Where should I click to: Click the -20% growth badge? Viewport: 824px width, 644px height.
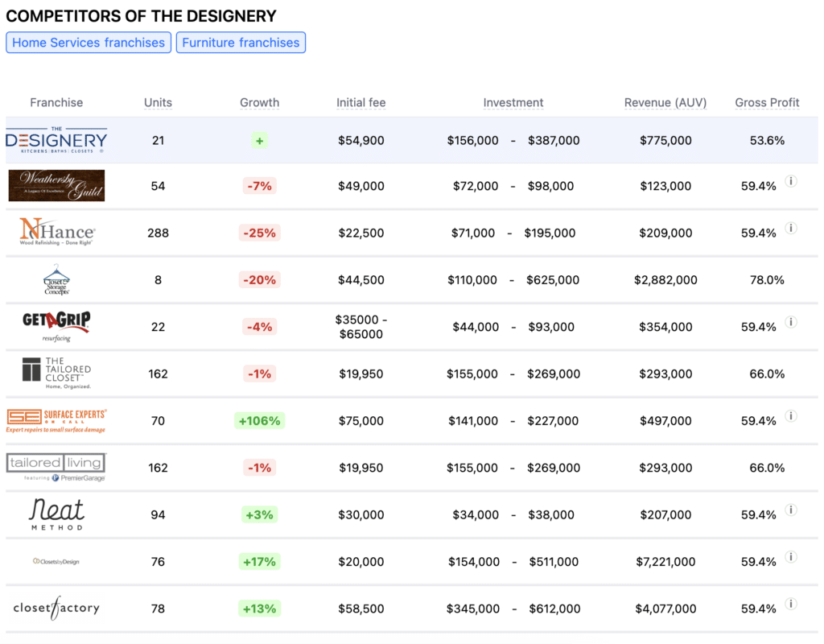tap(260, 279)
